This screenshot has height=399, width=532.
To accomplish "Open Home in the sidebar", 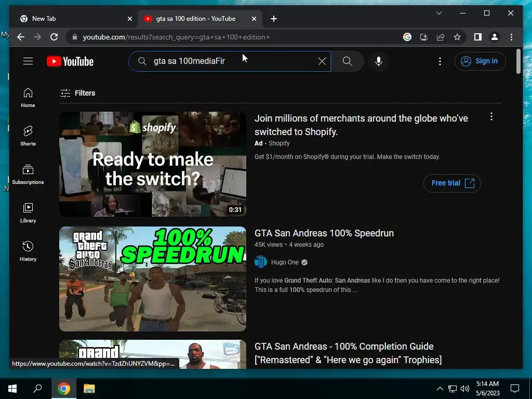I will click(x=28, y=98).
